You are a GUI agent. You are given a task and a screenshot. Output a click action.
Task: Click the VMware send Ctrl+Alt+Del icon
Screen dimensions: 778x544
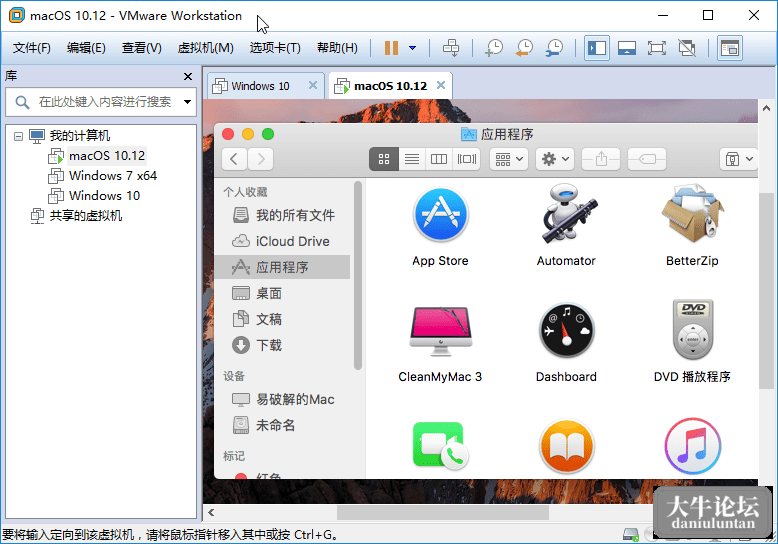pyautogui.click(x=451, y=48)
